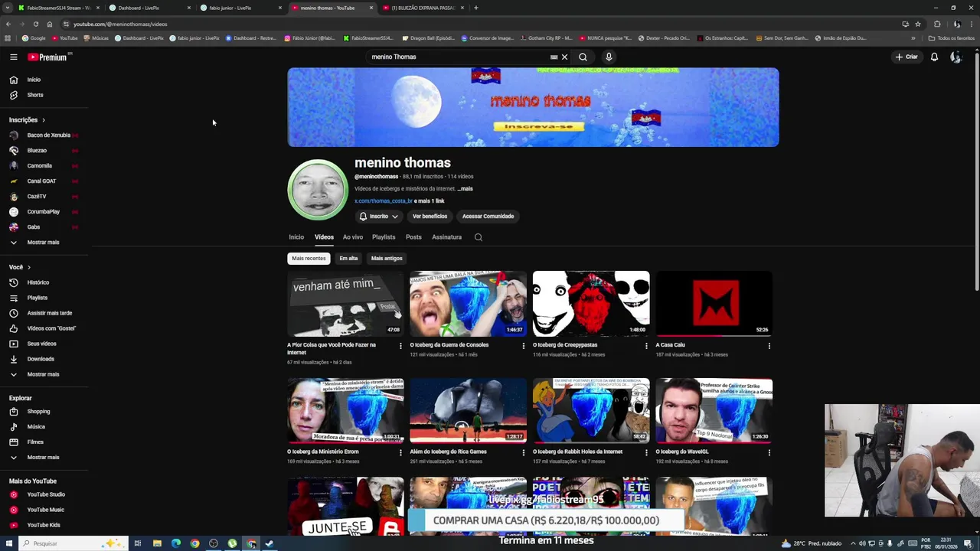This screenshot has height=551, width=980.
Task: Click the Acessar Comunidade button
Action: (x=488, y=217)
